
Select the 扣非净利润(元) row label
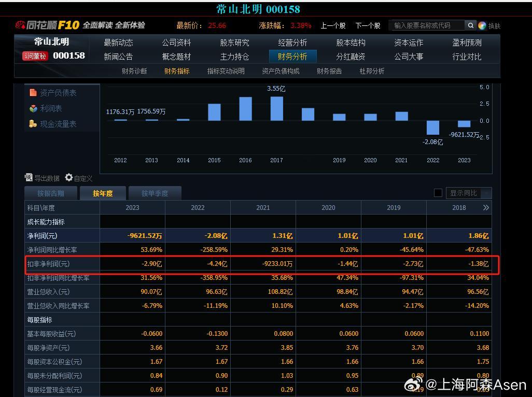point(48,264)
